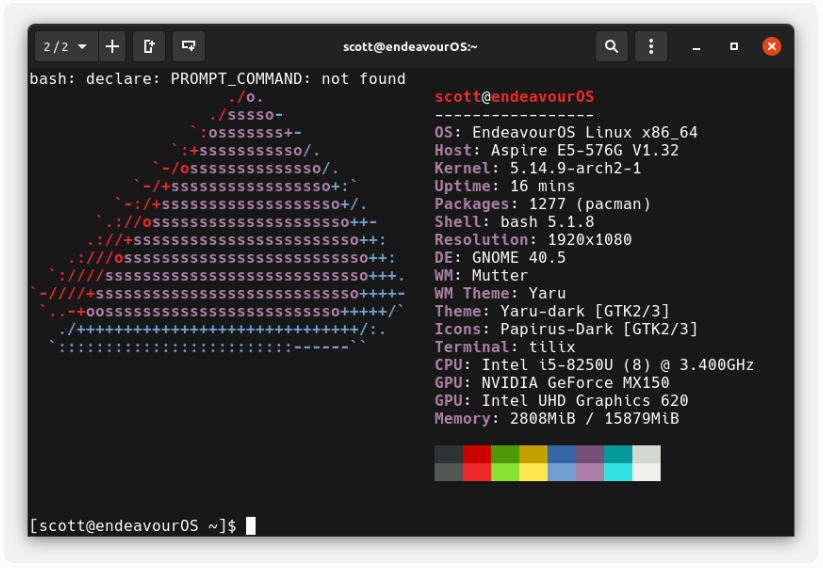Image resolution: width=823 pixels, height=568 pixels.
Task: Click the scott@endeavourOS:~ window title
Action: pyautogui.click(x=410, y=47)
